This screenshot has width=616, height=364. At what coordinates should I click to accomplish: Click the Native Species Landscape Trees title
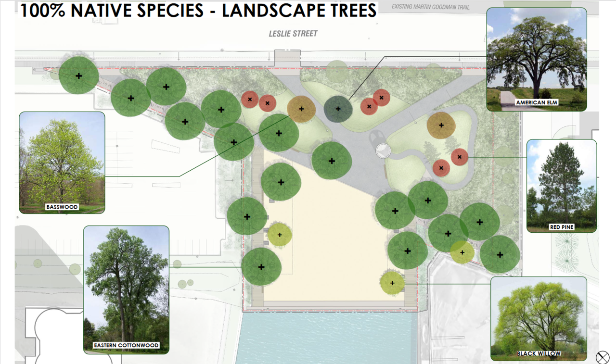click(197, 11)
